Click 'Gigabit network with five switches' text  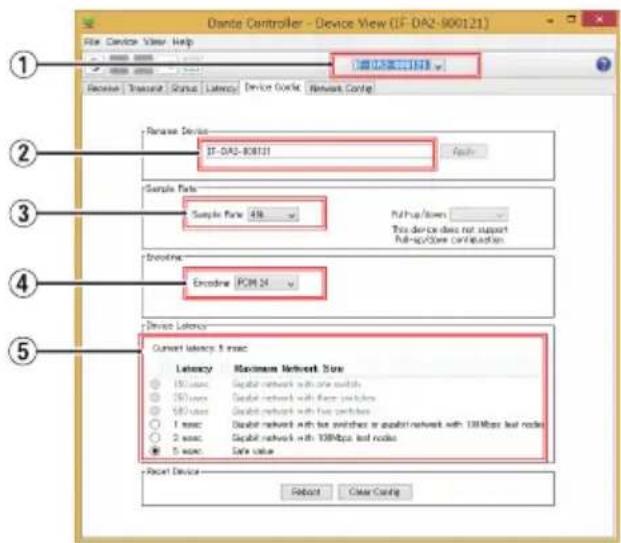click(301, 411)
